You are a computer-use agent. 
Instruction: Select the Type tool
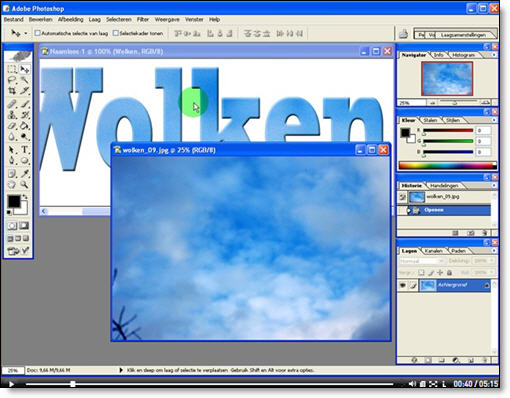point(25,150)
